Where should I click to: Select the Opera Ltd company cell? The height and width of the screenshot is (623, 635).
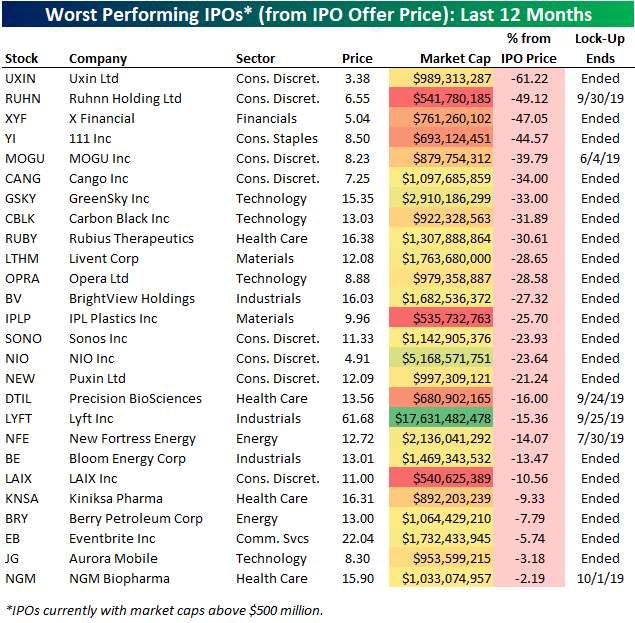pos(98,279)
